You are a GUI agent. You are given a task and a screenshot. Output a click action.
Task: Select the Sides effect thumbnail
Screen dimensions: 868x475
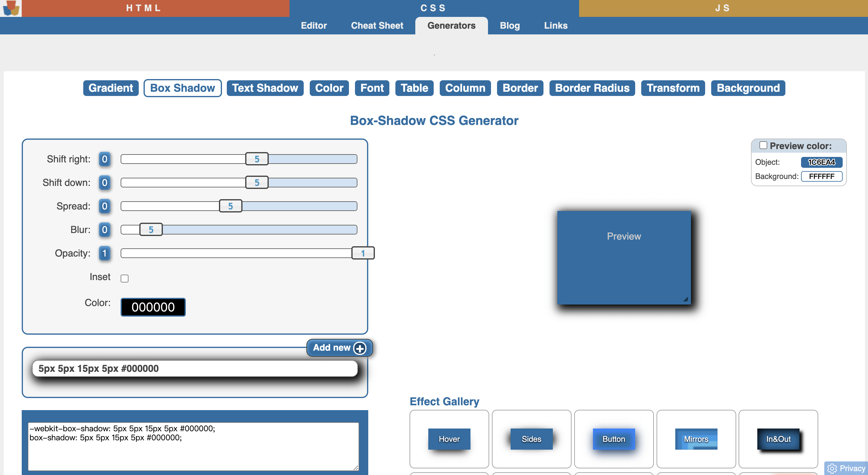(x=531, y=438)
